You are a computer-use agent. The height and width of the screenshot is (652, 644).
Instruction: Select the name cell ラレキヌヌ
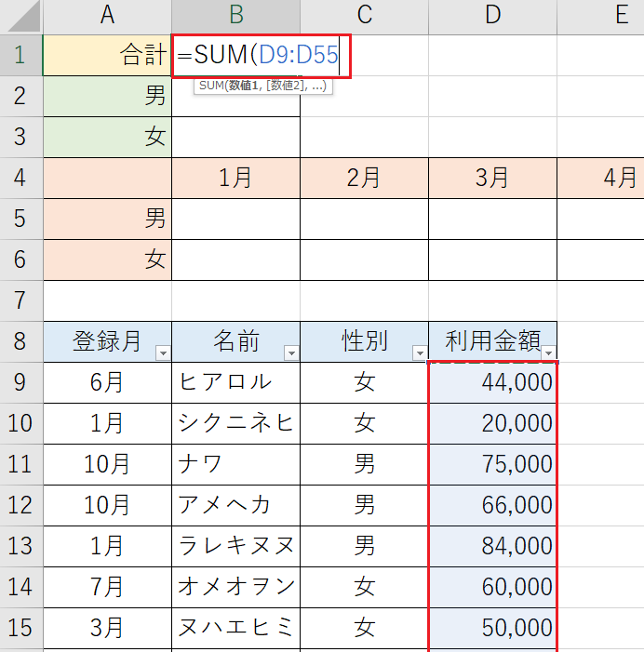coord(235,546)
